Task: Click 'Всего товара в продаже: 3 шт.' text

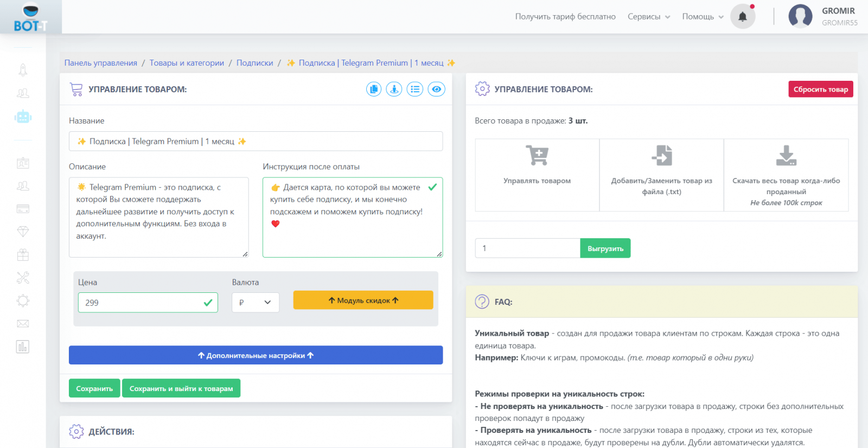Action: [531, 121]
